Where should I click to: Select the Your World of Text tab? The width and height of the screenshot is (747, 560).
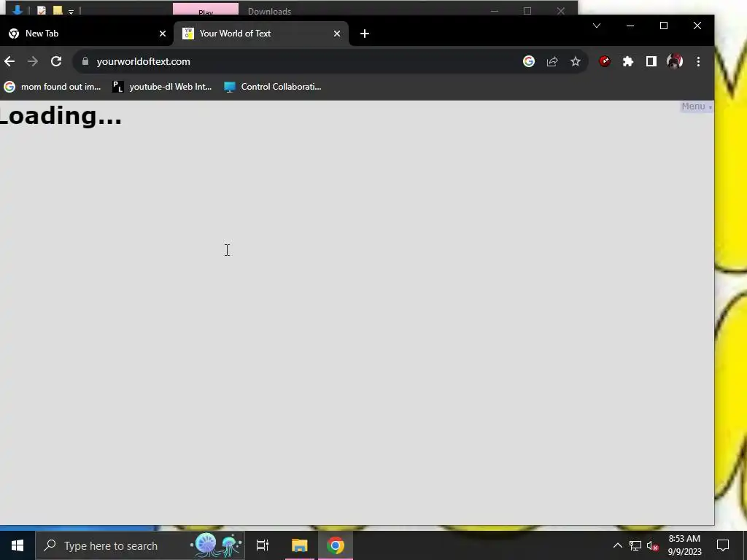(261, 34)
